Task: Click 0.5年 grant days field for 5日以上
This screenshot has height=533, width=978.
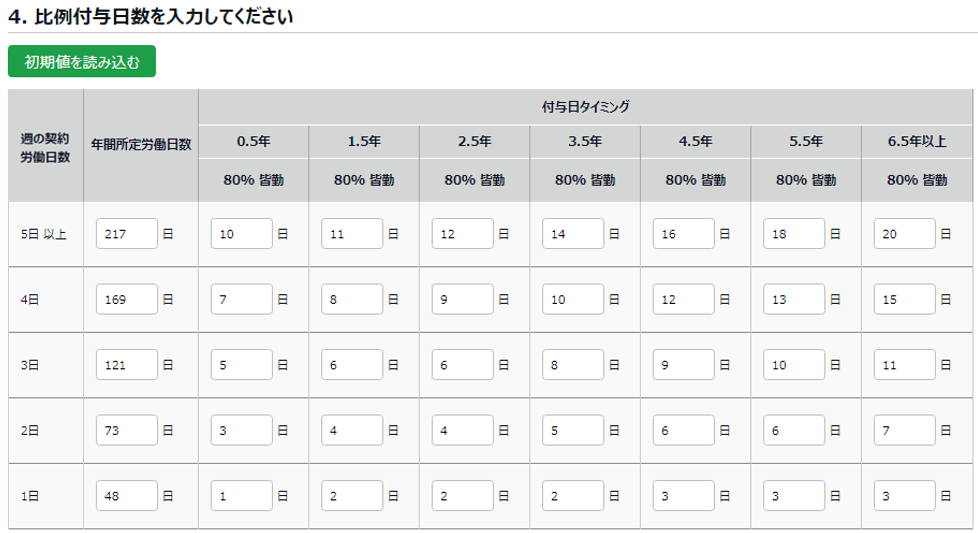Action: point(241,234)
